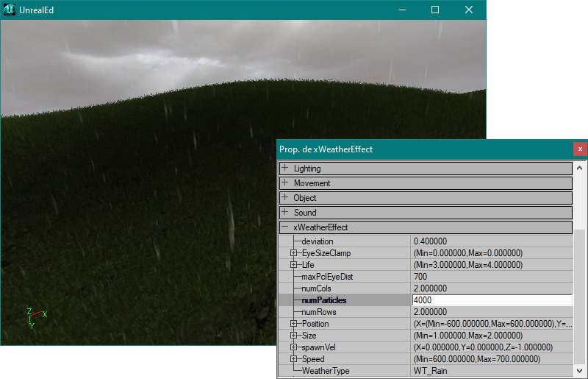Close the xWeatherEffect properties window
Viewport: 588px width, 379px height.
[x=580, y=149]
